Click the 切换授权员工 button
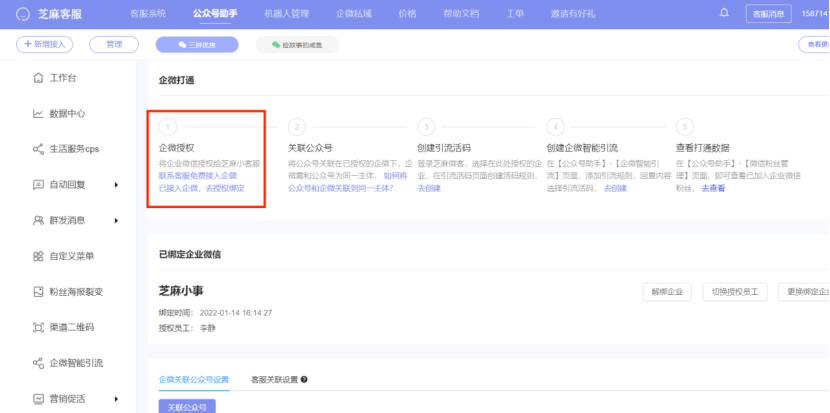Viewport: 830px width, 413px height. 735,292
